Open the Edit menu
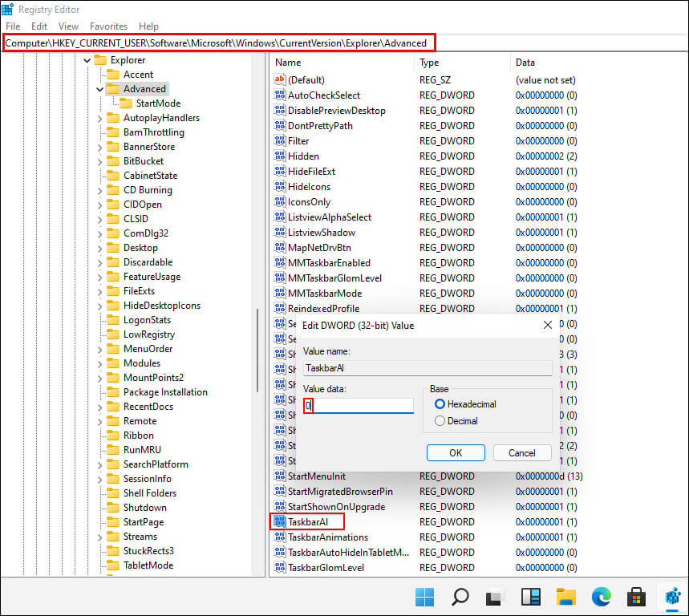The height and width of the screenshot is (616, 689). pos(39,26)
